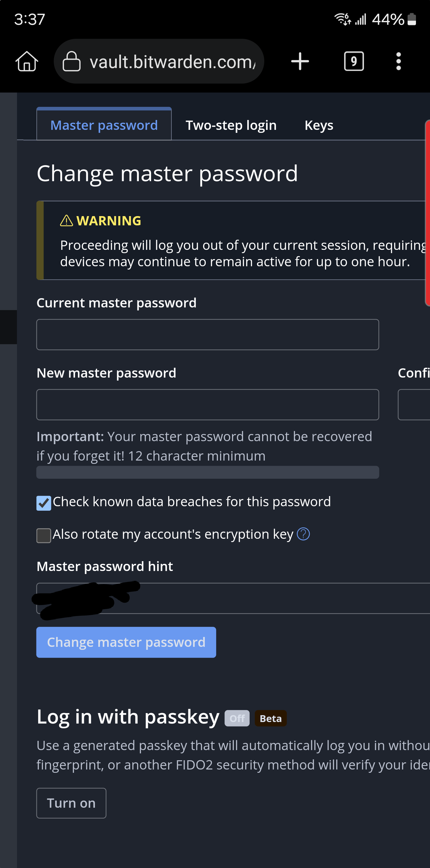Open a new browser tab
The width and height of the screenshot is (430, 868).
point(300,61)
